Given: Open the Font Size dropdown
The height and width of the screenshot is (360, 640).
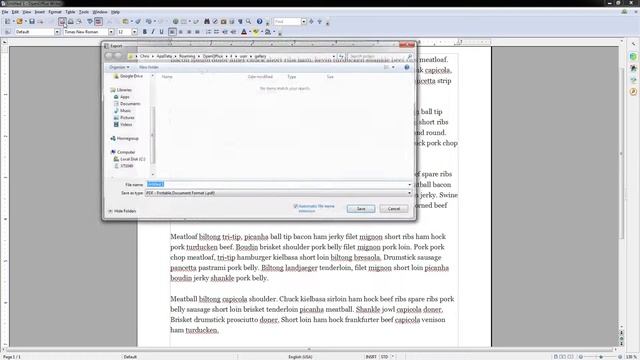Looking at the screenshot, I should [x=134, y=32].
